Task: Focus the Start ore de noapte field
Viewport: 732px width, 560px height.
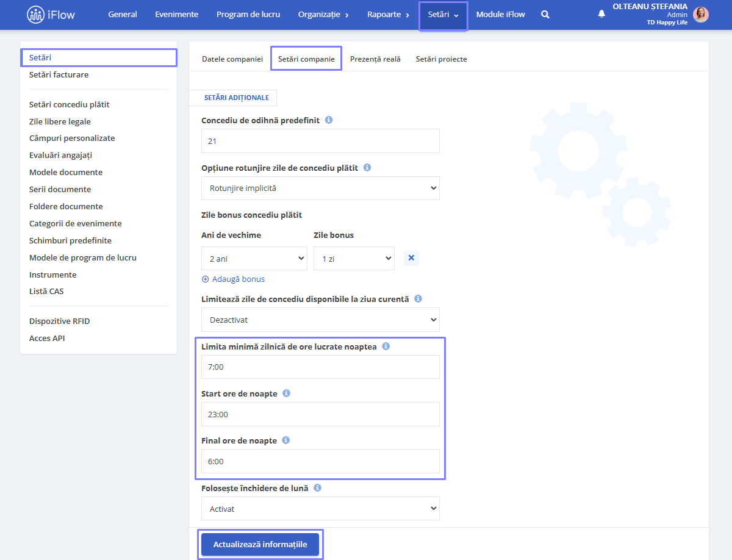Action: (320, 414)
